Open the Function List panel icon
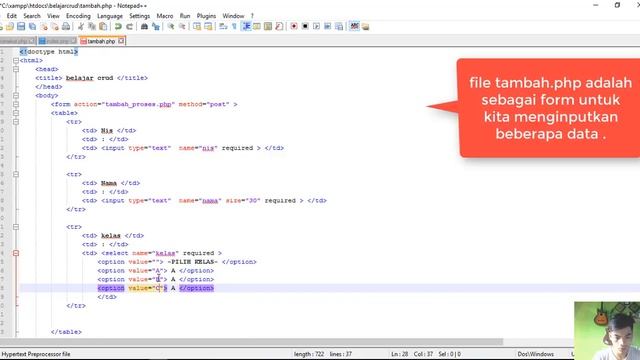 pos(279,27)
